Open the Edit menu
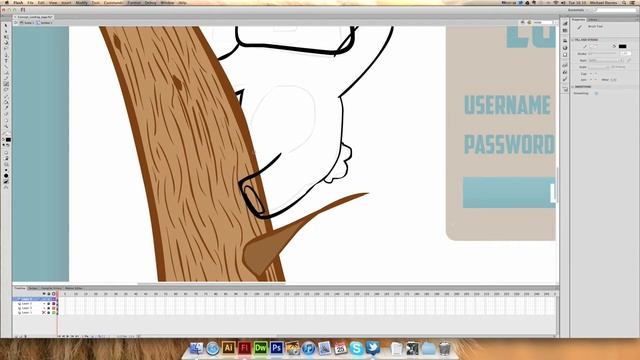The height and width of the screenshot is (360, 640). point(41,2)
